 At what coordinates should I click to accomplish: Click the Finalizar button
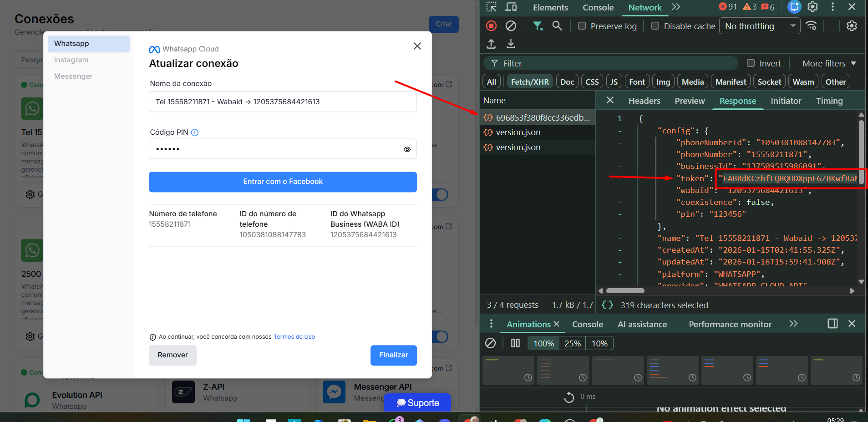tap(394, 355)
